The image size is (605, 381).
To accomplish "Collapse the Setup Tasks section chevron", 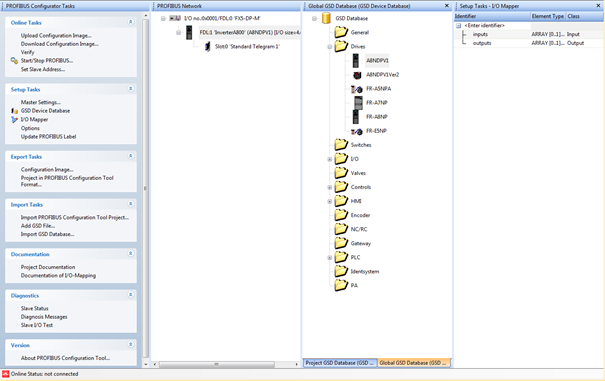I will (130, 89).
